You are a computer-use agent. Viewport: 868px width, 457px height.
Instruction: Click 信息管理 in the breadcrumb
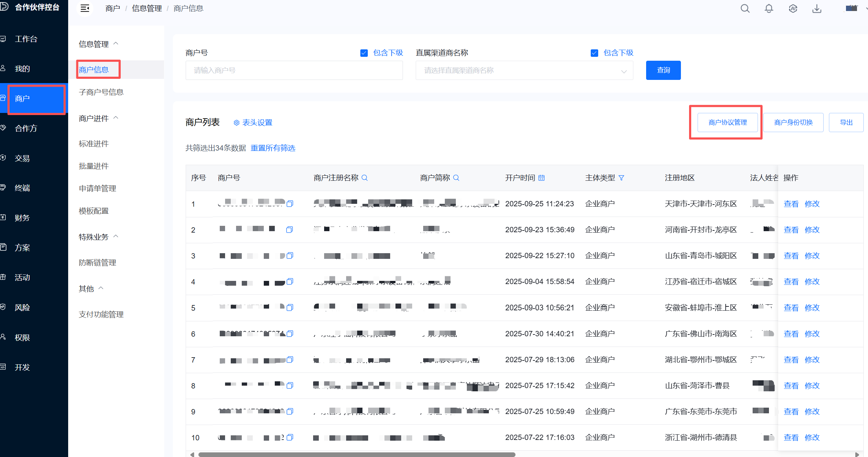pyautogui.click(x=147, y=8)
